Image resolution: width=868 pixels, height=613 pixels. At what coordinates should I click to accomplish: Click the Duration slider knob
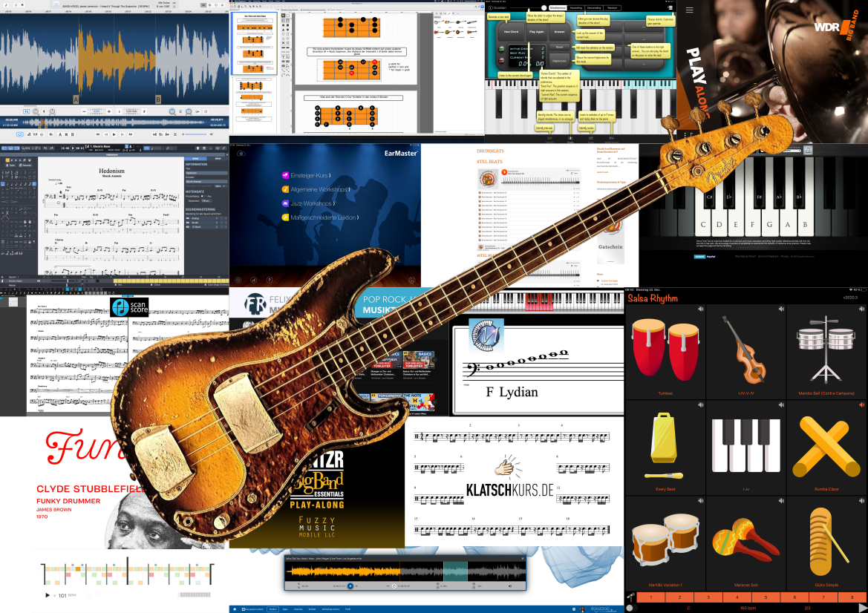tap(544, 7)
